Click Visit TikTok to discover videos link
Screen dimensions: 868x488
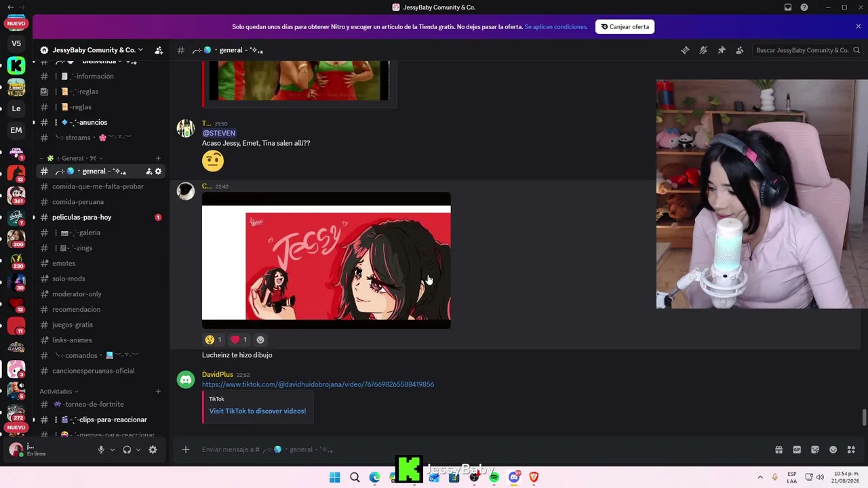pyautogui.click(x=258, y=411)
